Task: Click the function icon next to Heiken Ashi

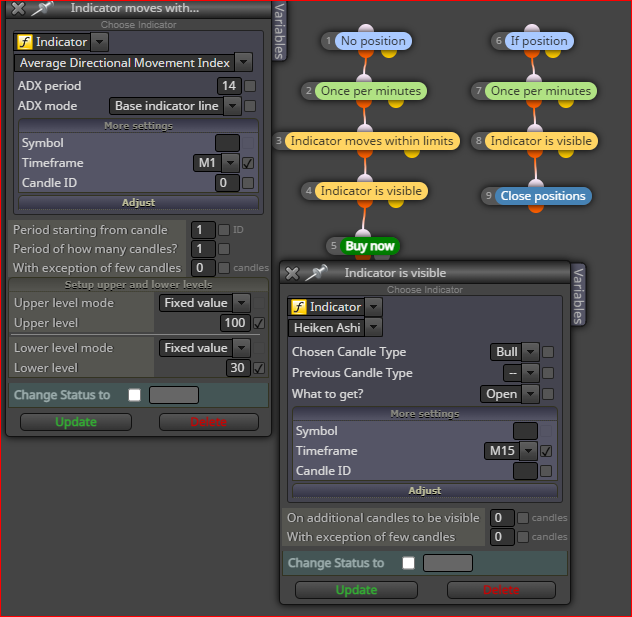Action: (x=298, y=307)
